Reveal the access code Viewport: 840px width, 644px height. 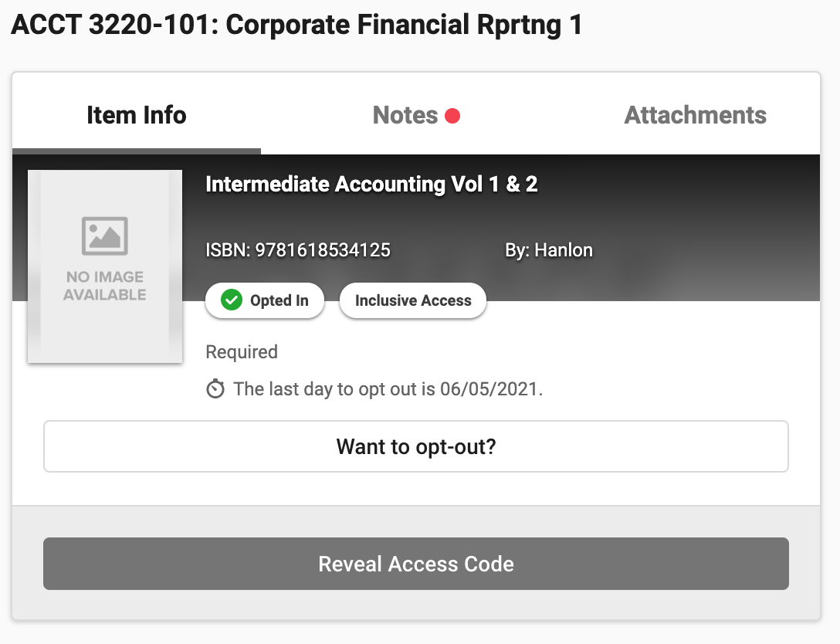click(415, 564)
